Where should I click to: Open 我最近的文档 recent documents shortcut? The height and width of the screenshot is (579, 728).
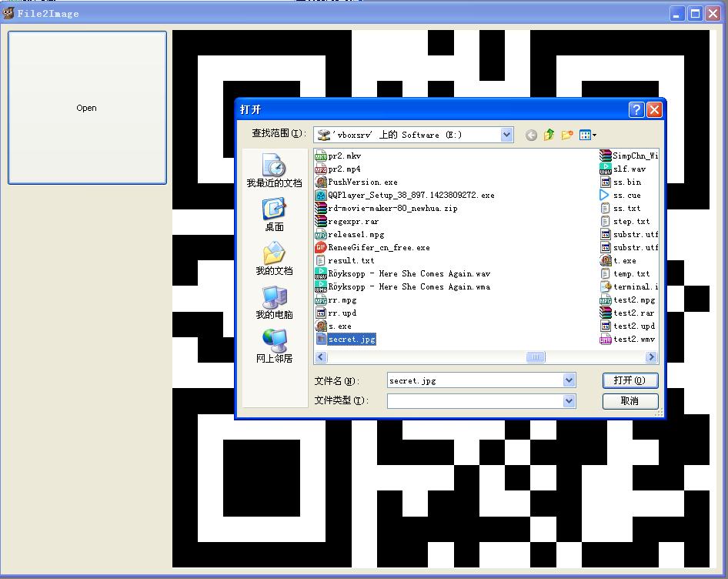275,170
